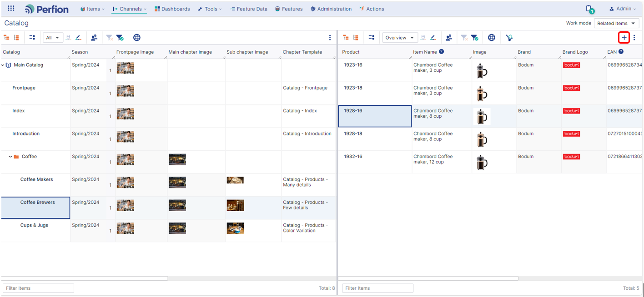The width and height of the screenshot is (644, 297).
Task: Open the Administration page
Action: click(331, 9)
